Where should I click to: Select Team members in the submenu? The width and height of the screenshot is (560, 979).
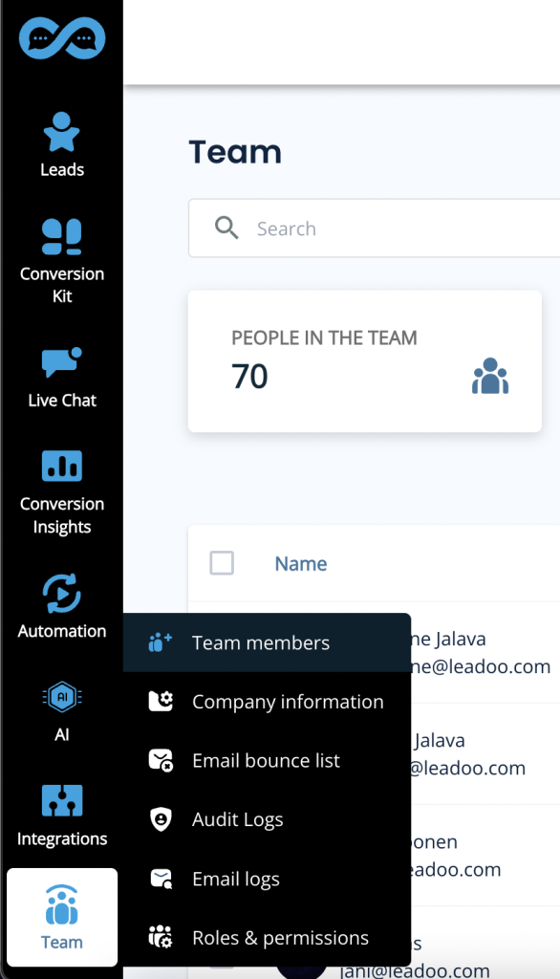point(268,642)
